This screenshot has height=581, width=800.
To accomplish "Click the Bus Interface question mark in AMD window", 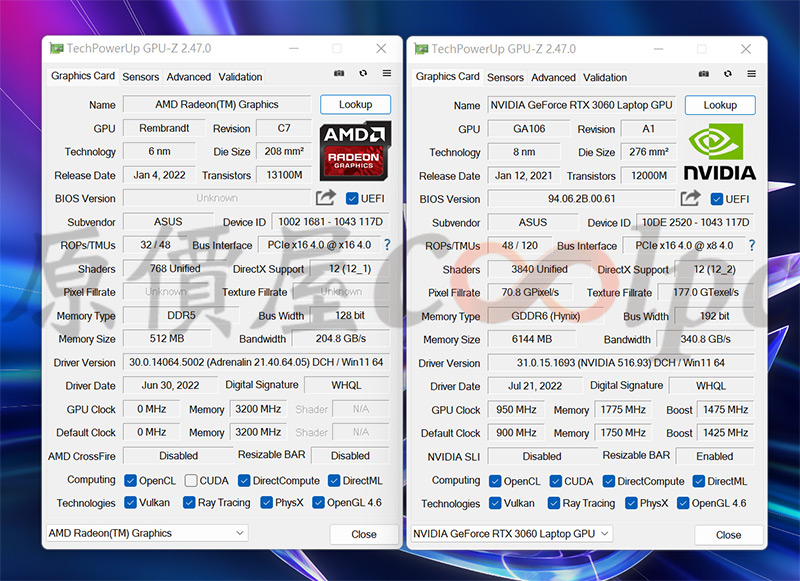I will [x=387, y=245].
